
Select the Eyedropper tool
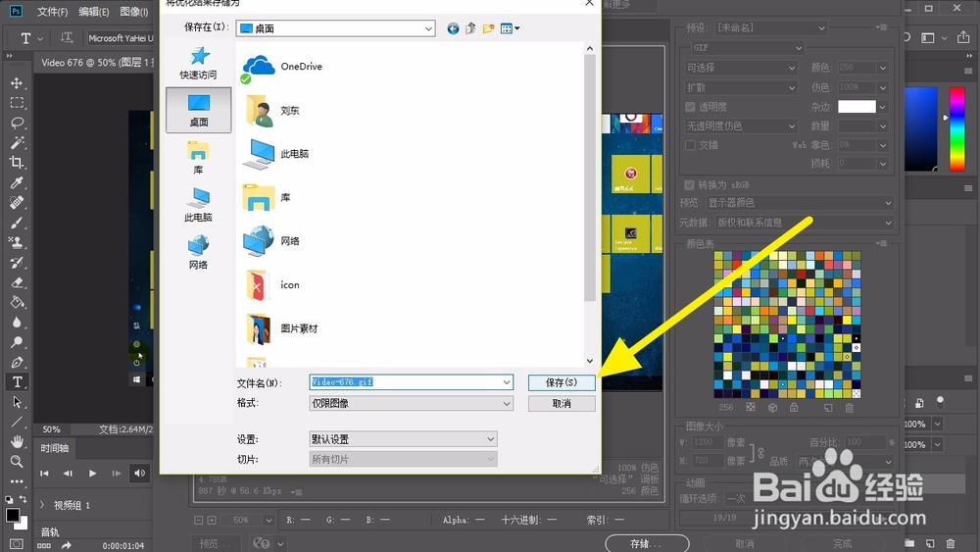coord(17,182)
